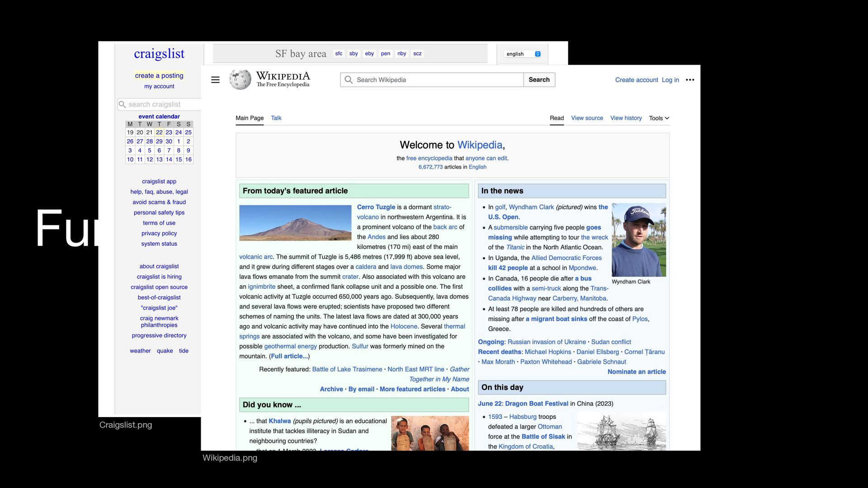Open the progressive directory link

[x=159, y=335]
